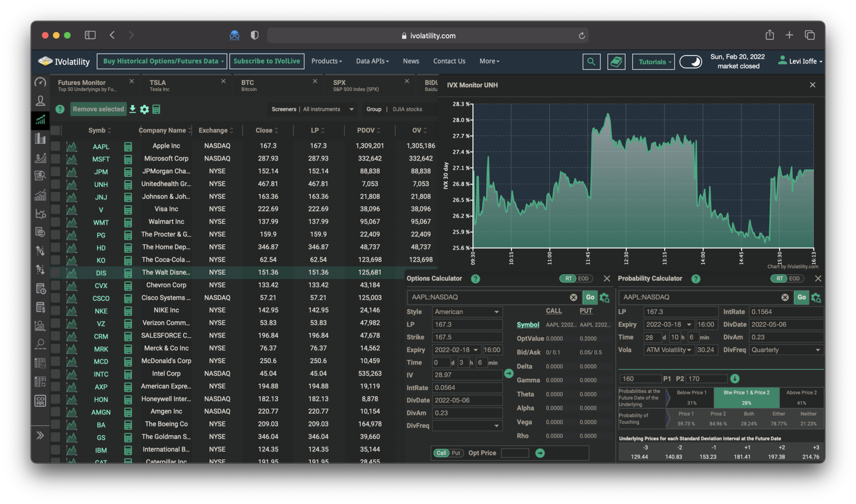
Task: Click the calculator icon in the MSFT row
Action: [128, 159]
